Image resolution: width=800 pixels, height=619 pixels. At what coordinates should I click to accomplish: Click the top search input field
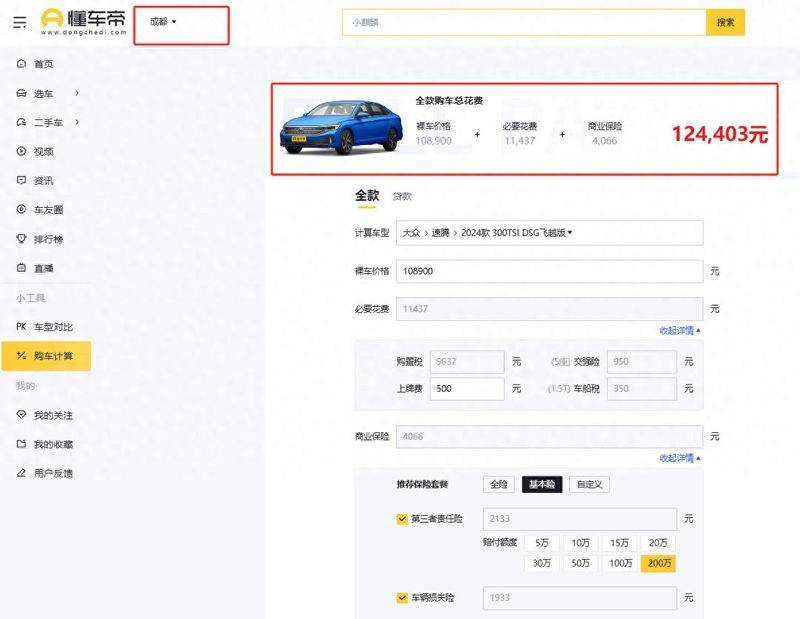click(x=524, y=22)
